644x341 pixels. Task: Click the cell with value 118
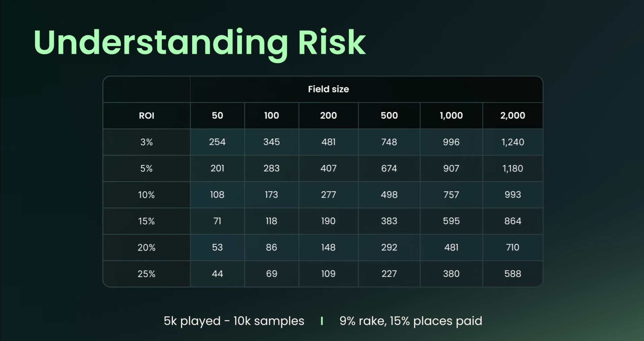click(x=272, y=221)
